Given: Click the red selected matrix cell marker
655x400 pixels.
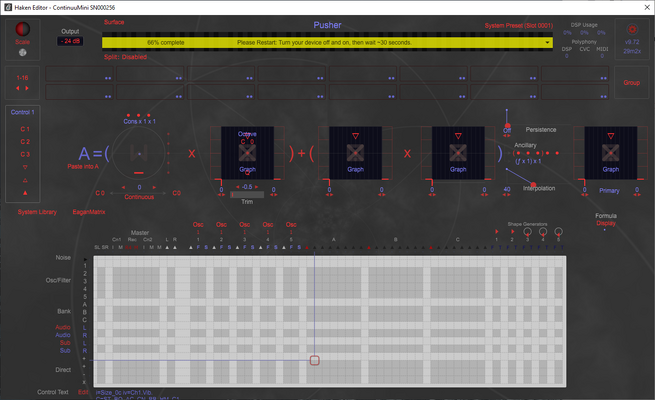Looking at the screenshot, I should [x=315, y=360].
